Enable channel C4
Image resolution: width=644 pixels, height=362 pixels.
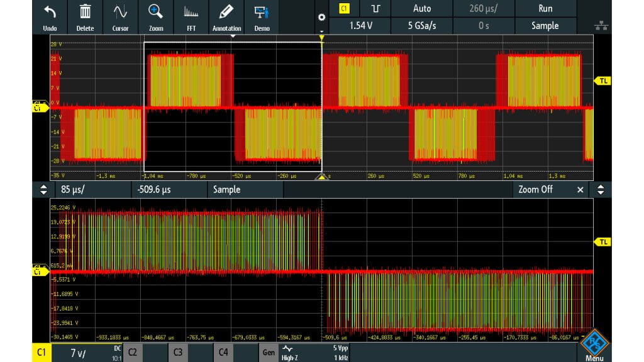[223, 353]
